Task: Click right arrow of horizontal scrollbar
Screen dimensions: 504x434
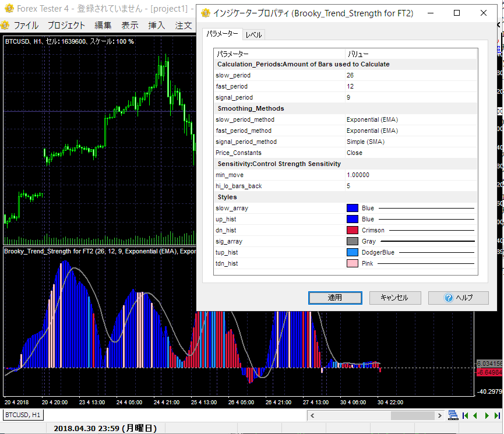Action: tap(439, 416)
